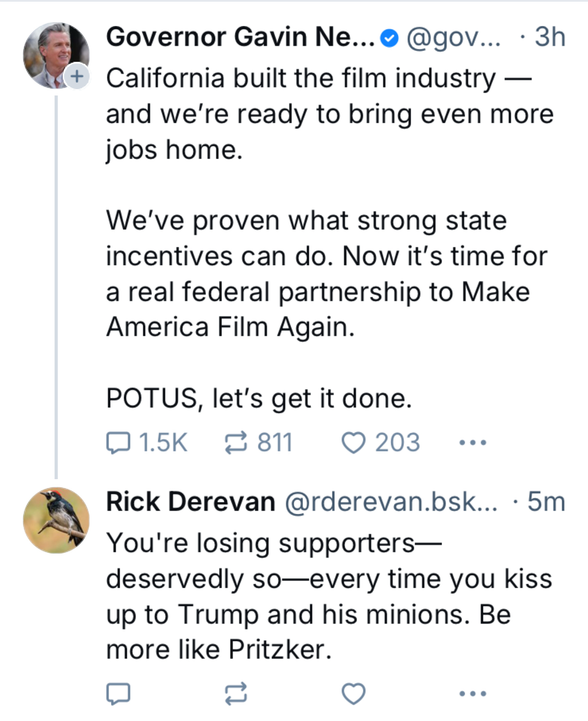Screen dimensions: 588x721
Task: Open the @rderevan.bsk... handle
Action: [391, 502]
